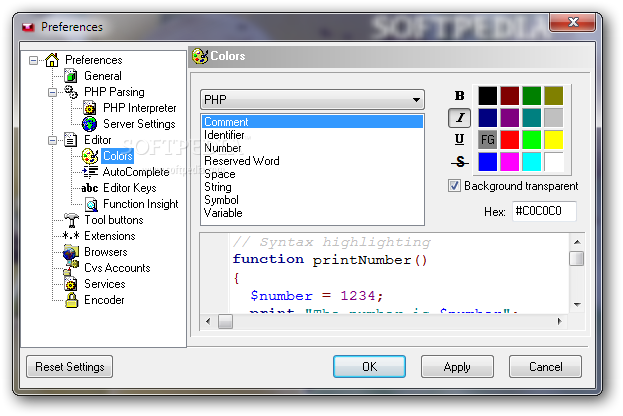Go to Editor Keys page
The width and height of the screenshot is (623, 416).
[x=130, y=188]
